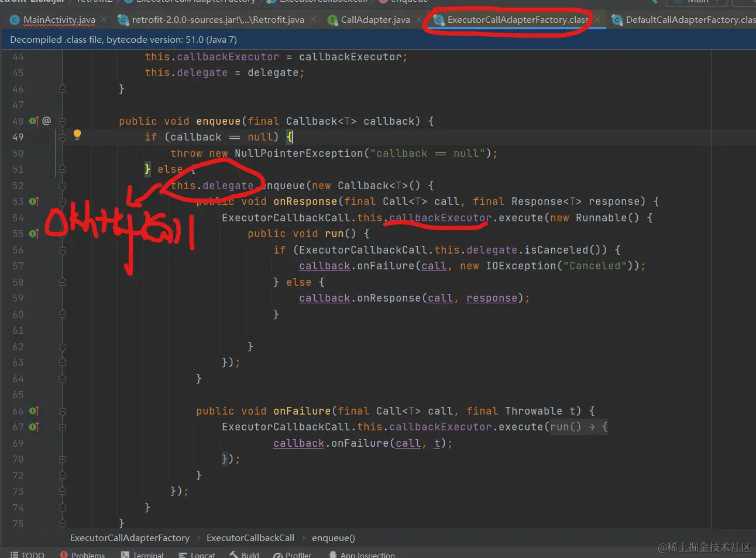Screen dimensions: 756x558
Task: Click the @ annotation gutter marker on line 48
Action: click(x=47, y=121)
